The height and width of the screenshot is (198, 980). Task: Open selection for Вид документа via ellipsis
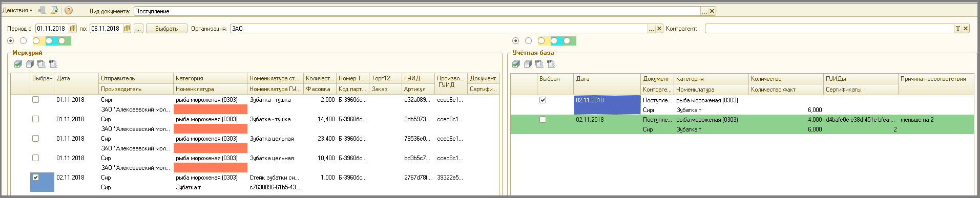(704, 11)
